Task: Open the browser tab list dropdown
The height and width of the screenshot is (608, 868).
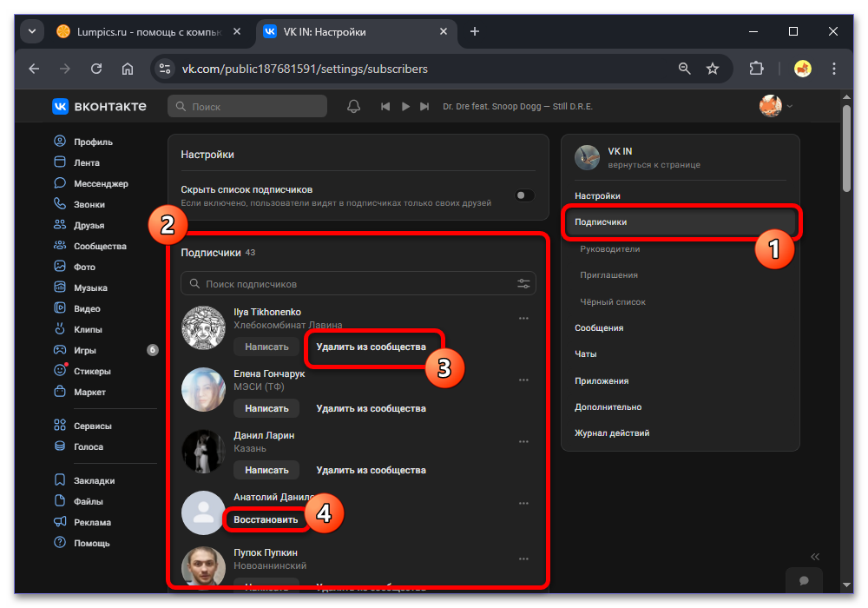Action: 32,31
